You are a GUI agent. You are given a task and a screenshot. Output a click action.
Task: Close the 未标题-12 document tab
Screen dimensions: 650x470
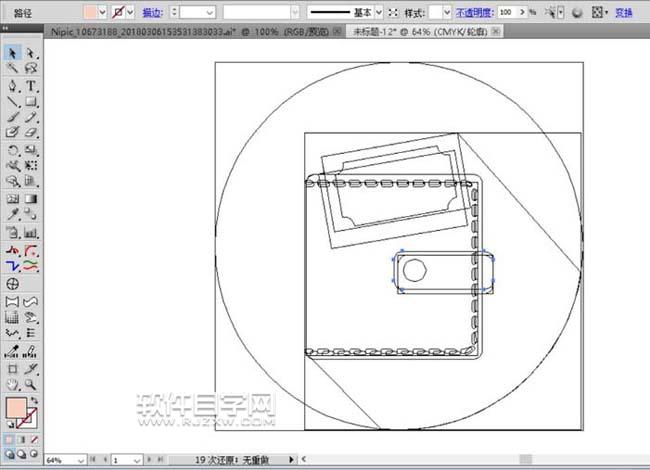pos(495,31)
